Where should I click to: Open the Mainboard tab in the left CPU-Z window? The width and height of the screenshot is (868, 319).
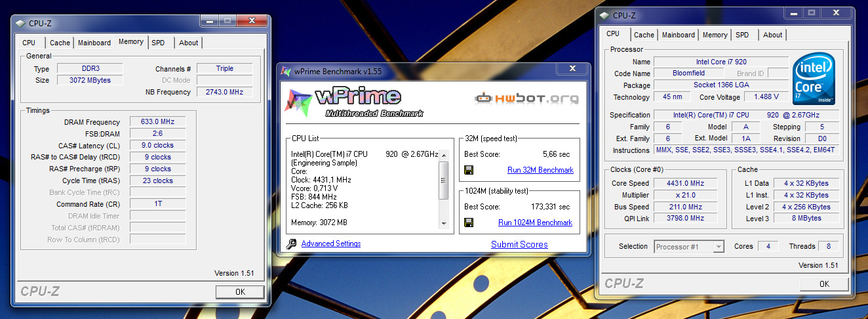pyautogui.click(x=94, y=43)
